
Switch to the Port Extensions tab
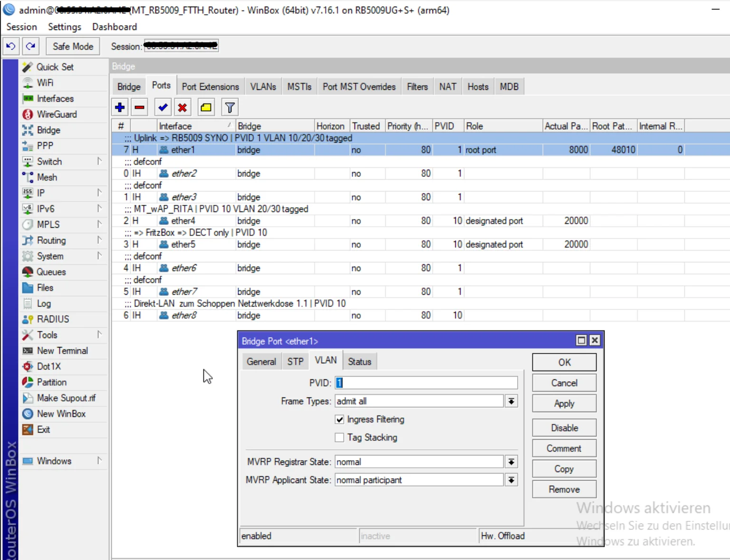(x=210, y=87)
